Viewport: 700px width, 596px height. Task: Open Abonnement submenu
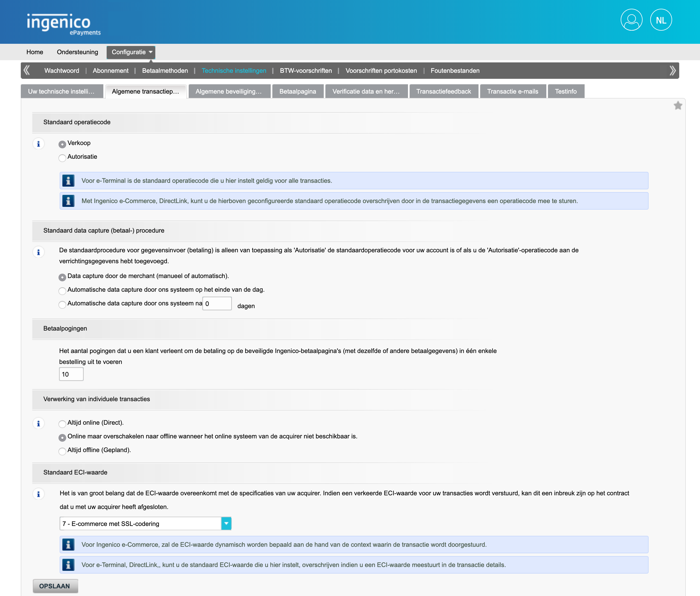[110, 71]
